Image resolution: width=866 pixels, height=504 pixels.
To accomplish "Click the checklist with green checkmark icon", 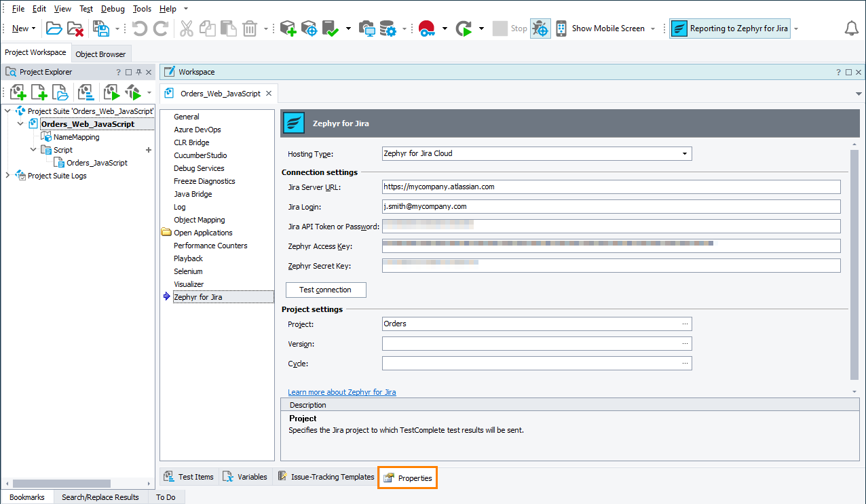I will (x=331, y=28).
